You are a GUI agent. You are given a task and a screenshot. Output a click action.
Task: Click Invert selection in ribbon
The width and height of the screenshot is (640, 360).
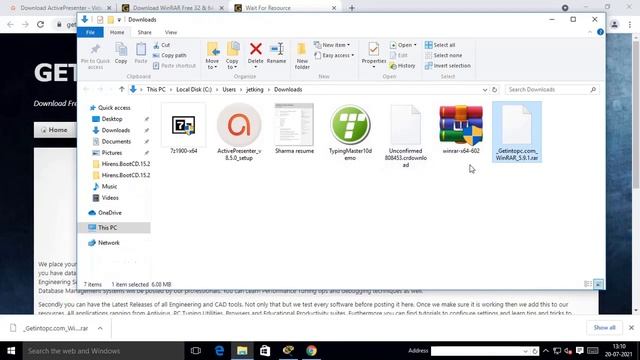pos(448,65)
